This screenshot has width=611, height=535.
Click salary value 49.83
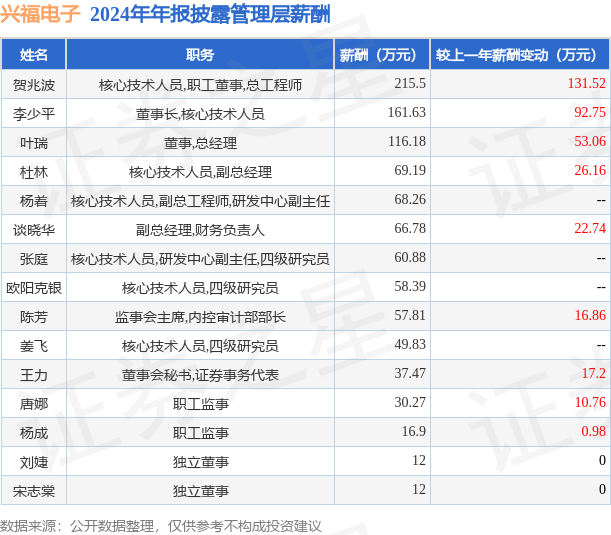pos(410,345)
